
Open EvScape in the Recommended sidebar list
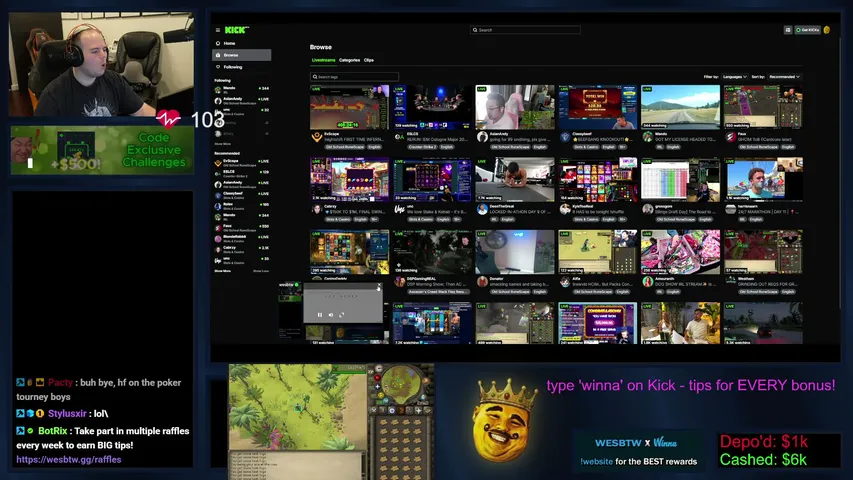pos(242,163)
